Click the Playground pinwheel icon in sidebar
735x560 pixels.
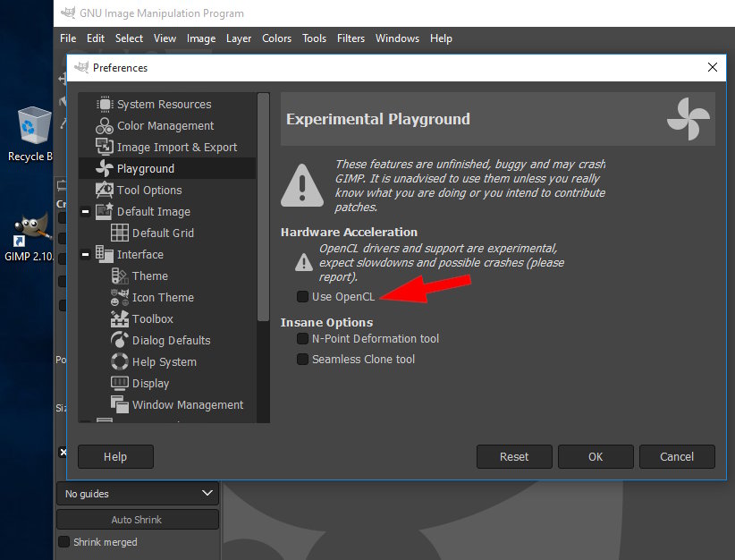(105, 168)
